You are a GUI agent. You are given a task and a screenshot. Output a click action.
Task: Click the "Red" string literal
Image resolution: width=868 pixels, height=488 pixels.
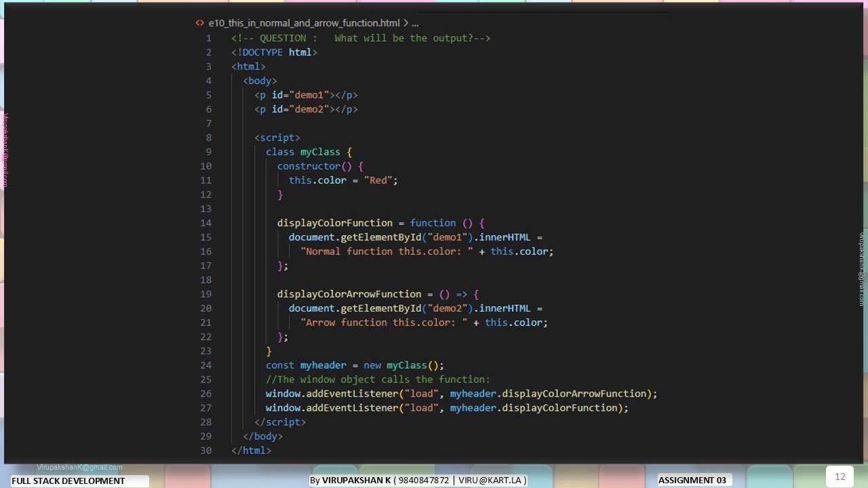coord(378,180)
